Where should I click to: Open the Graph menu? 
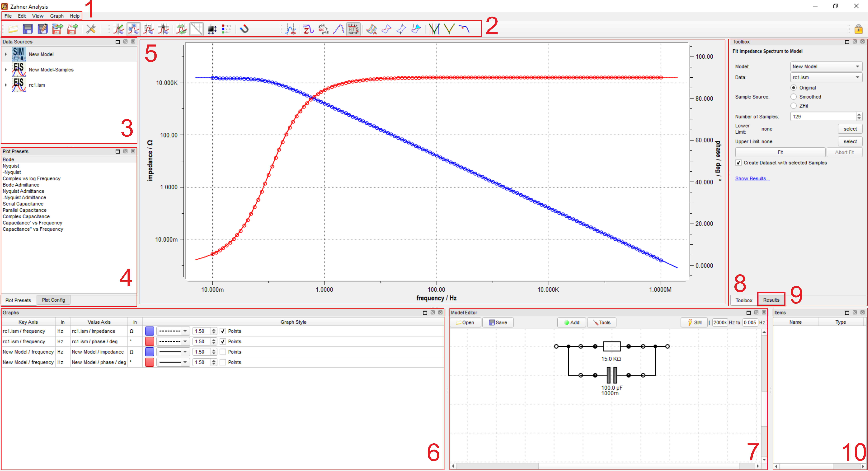click(x=57, y=16)
